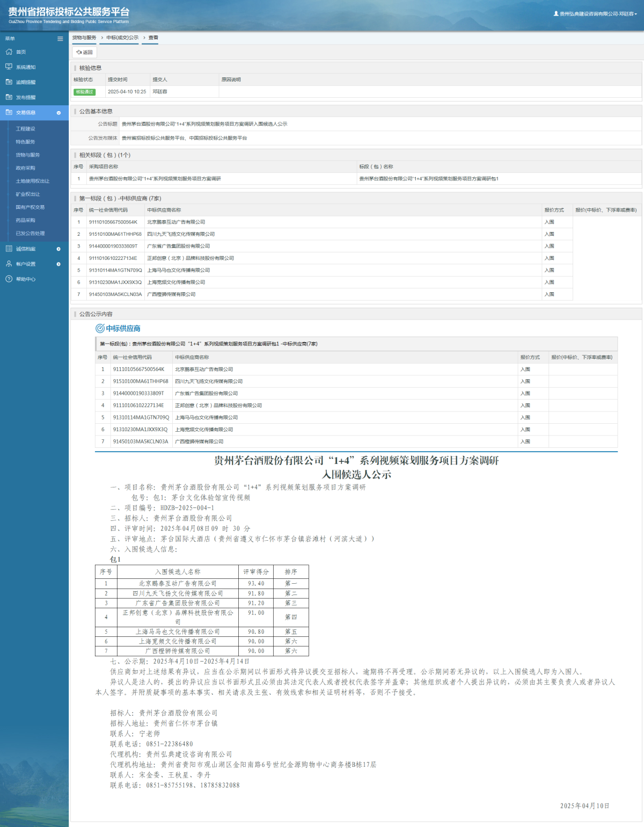The image size is (644, 827).
Task: Click the 发布提醒 icon in the sidebar
Action: [9, 97]
